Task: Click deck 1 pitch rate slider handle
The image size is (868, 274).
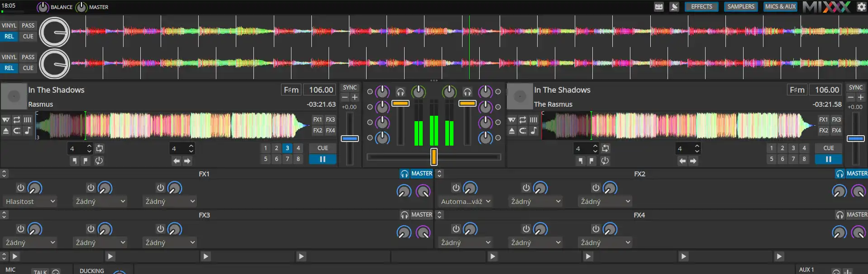Action: coord(350,139)
